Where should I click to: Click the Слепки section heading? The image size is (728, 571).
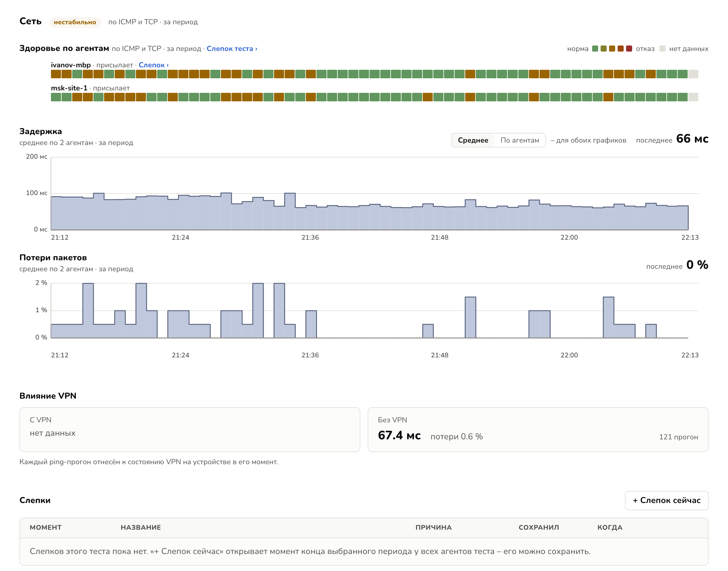tap(35, 501)
